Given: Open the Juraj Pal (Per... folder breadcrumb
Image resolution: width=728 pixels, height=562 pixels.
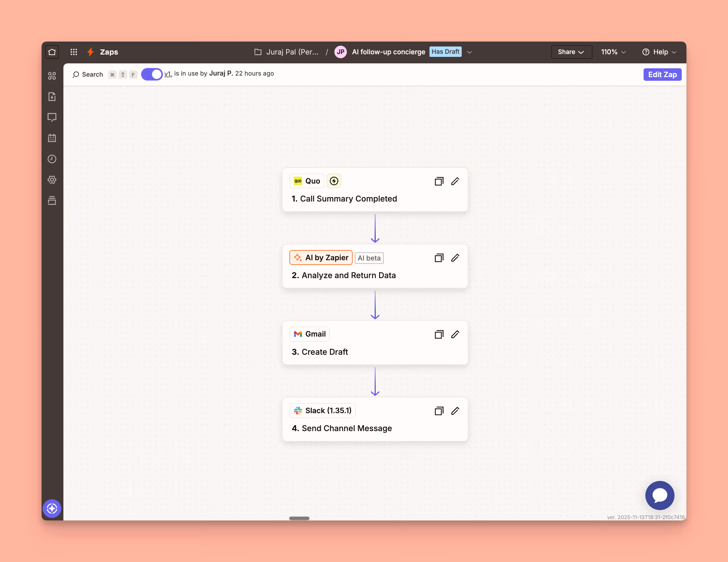Looking at the screenshot, I should [292, 52].
